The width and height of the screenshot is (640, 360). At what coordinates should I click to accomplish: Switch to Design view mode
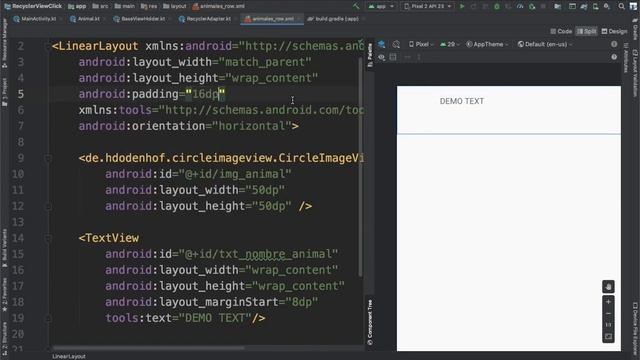coord(614,31)
